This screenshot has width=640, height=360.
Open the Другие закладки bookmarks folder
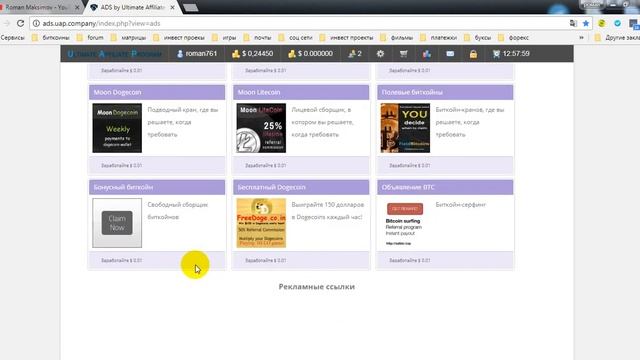617,38
